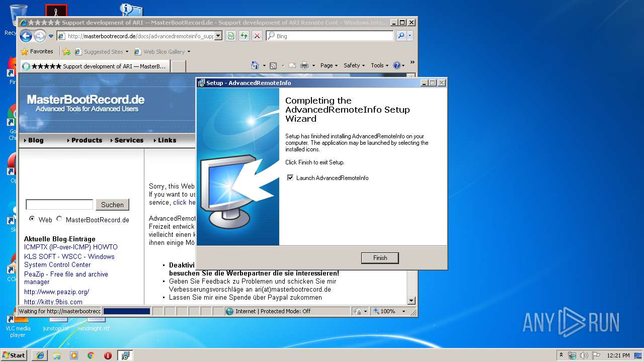This screenshot has width=644, height=362.
Task: Expand the search provider dropdown
Action: 410,36
